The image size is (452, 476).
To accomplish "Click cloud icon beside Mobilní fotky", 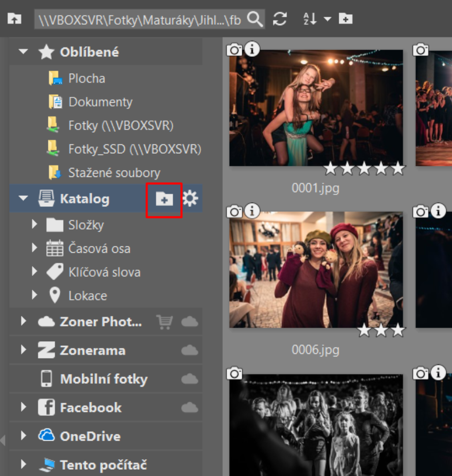I will click(190, 379).
